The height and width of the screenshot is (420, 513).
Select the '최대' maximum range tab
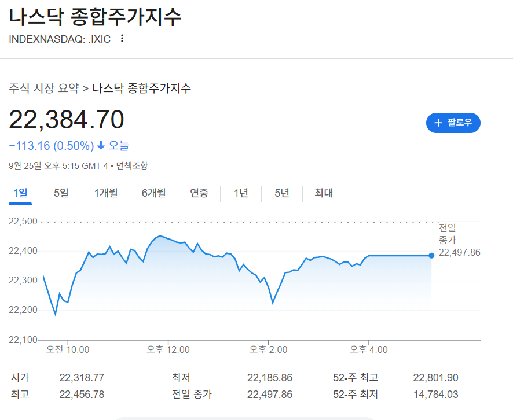tap(323, 193)
